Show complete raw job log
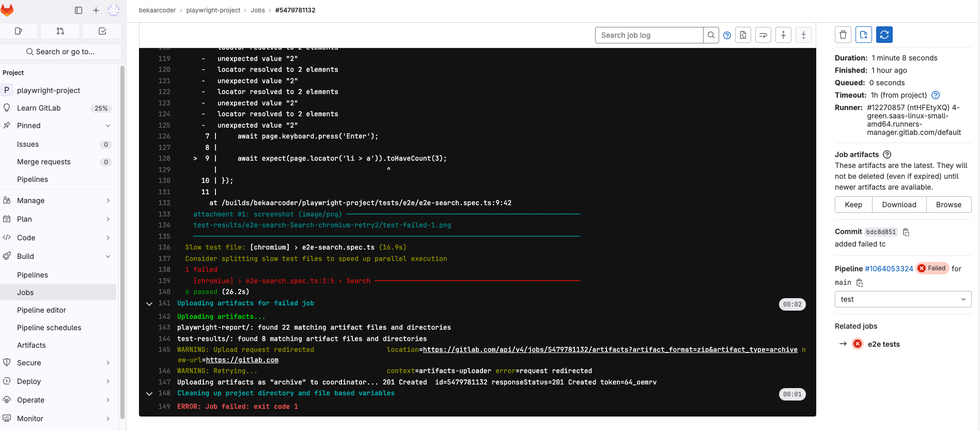The width and height of the screenshot is (980, 431). pos(743,35)
